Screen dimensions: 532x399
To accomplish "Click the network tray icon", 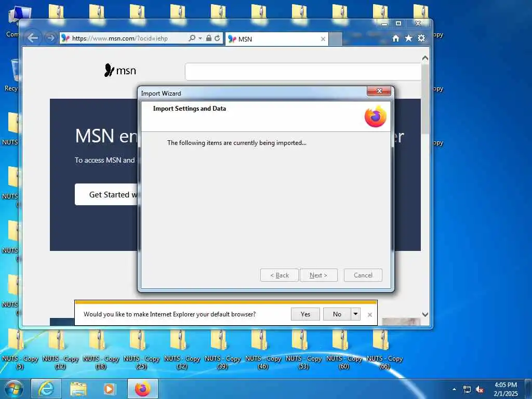I will 467,390.
